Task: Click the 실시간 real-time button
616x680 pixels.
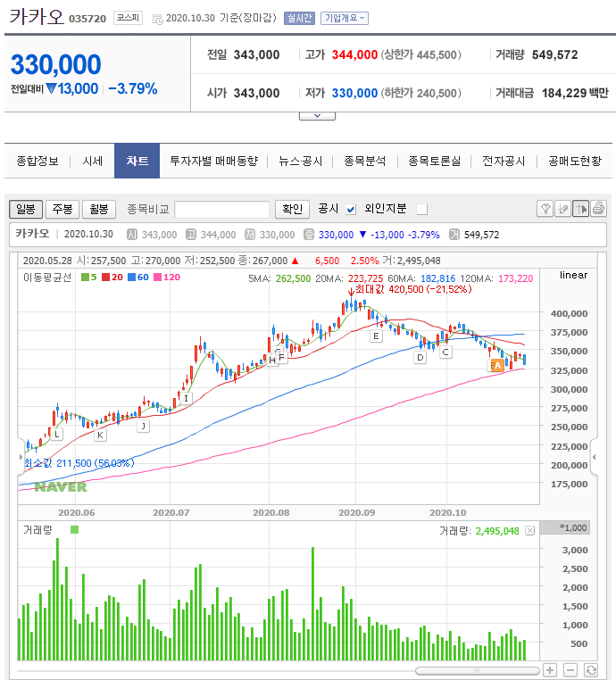Action: click(x=299, y=18)
